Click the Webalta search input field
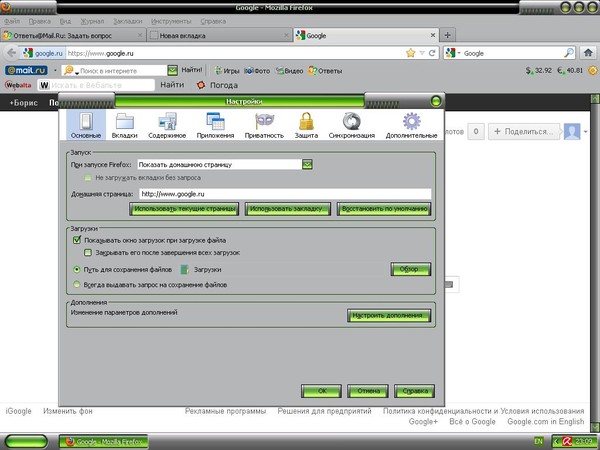Screen dimensions: 600x450 tap(96, 85)
